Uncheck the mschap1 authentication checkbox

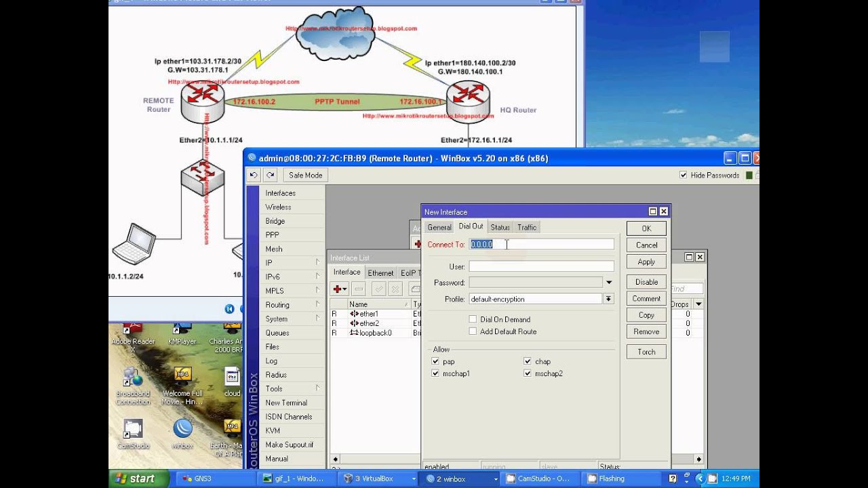tap(435, 373)
